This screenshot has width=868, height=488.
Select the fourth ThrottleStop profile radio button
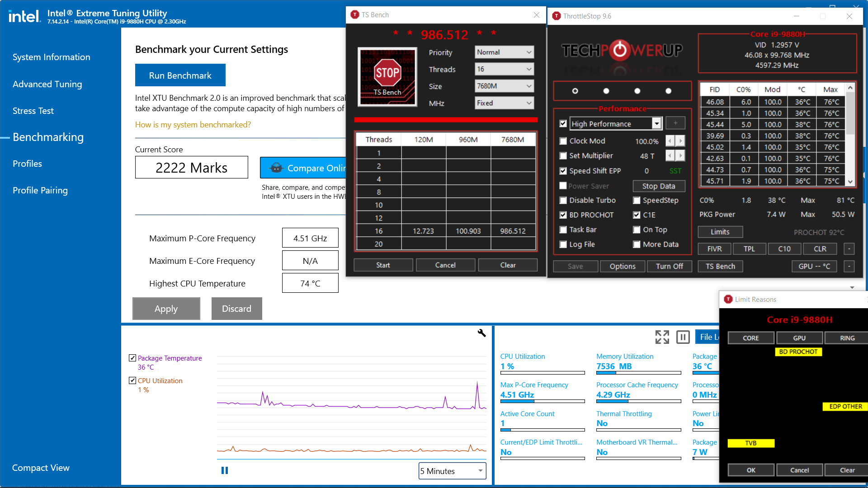(669, 91)
